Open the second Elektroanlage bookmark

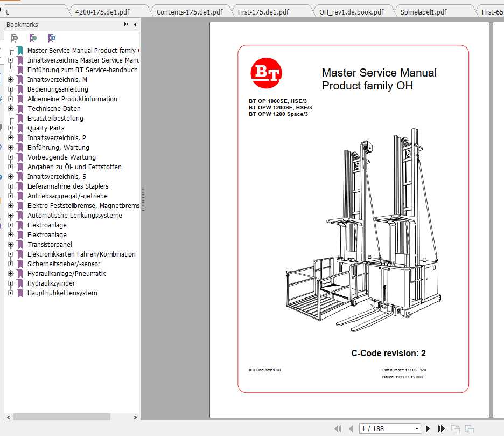tap(47, 234)
